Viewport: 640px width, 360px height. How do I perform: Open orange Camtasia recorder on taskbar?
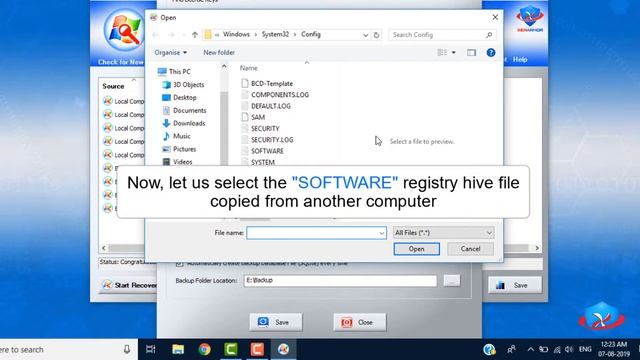click(x=257, y=349)
